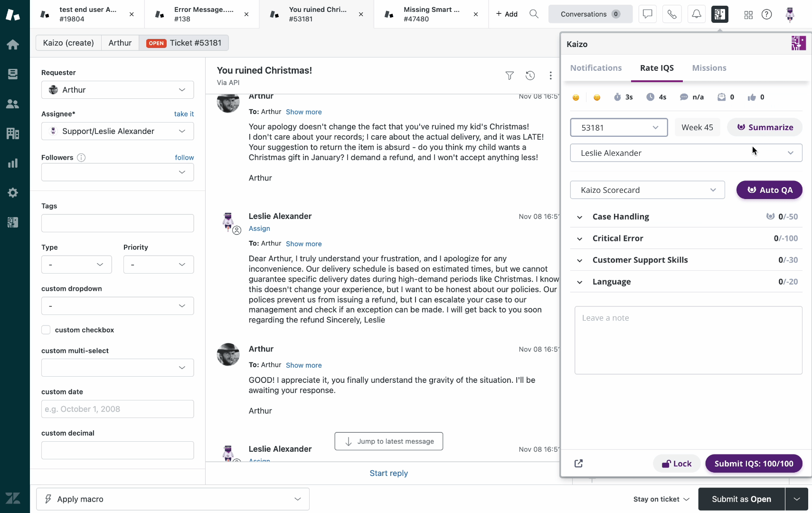This screenshot has height=513, width=812.
Task: Show ticket events history icon
Action: pos(530,76)
